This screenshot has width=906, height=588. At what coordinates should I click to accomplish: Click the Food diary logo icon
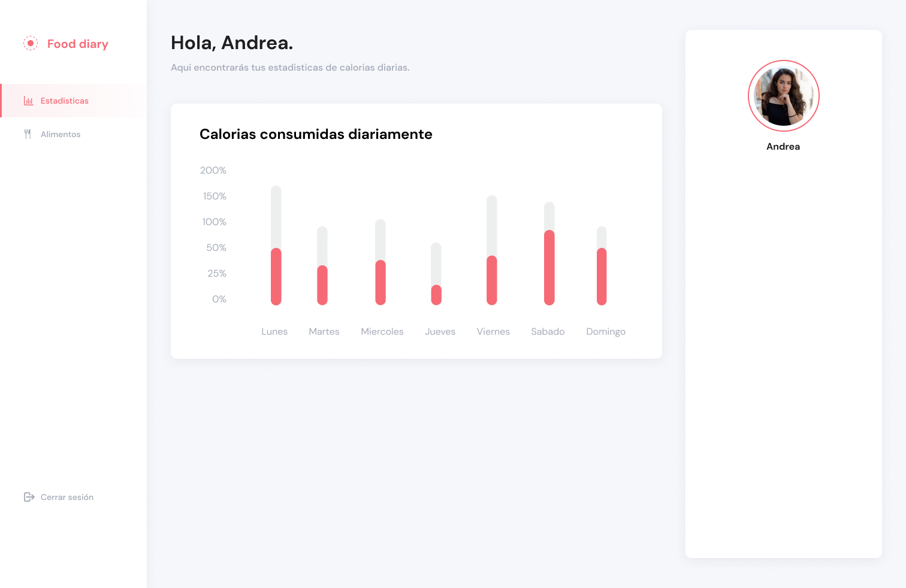click(x=31, y=43)
